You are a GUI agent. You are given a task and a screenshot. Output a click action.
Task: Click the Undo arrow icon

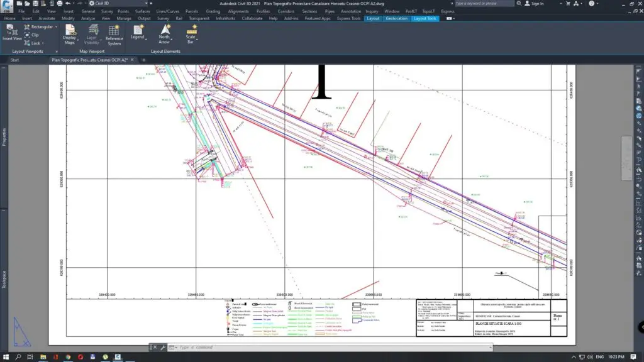point(68,3)
